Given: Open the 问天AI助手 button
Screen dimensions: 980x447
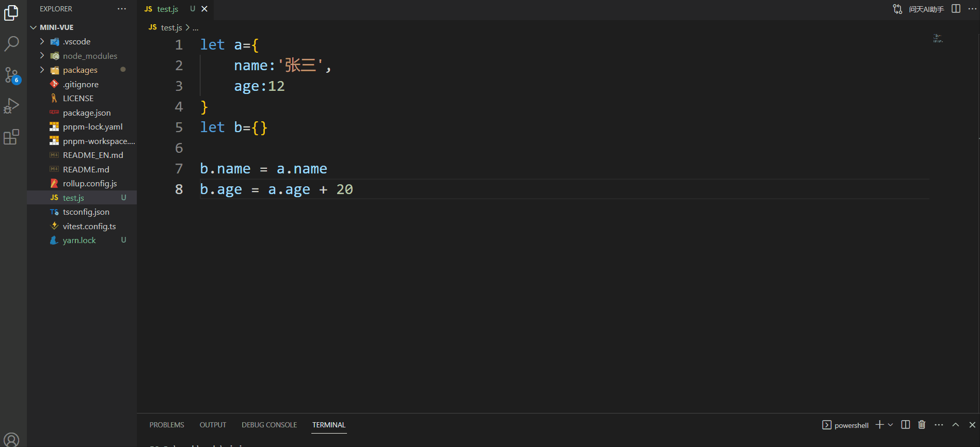Looking at the screenshot, I should (926, 9).
